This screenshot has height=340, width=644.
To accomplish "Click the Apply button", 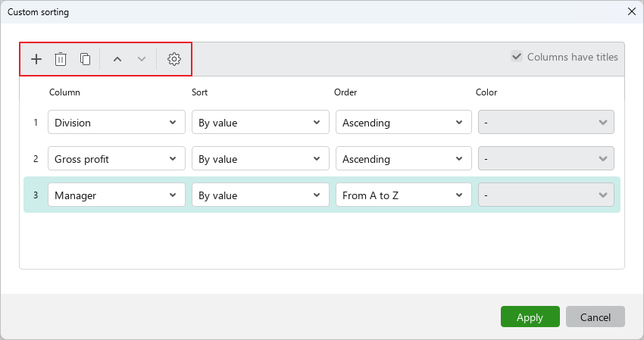I will pyautogui.click(x=530, y=317).
